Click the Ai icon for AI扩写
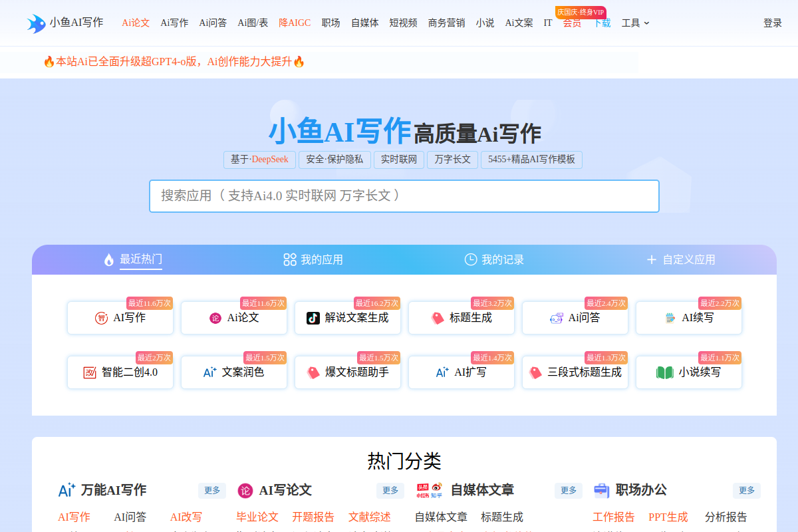 [x=442, y=372]
